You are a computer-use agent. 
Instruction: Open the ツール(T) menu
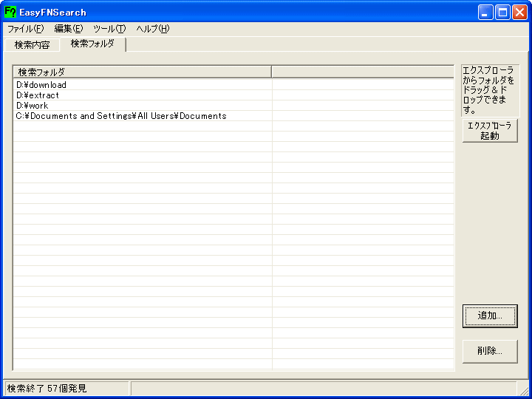pos(109,29)
